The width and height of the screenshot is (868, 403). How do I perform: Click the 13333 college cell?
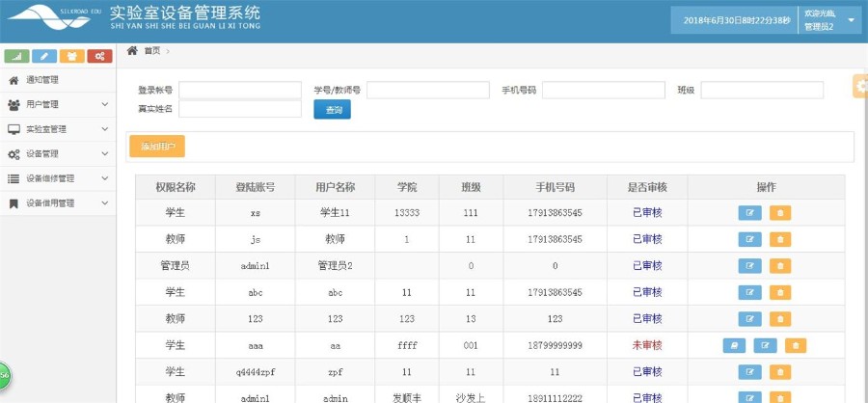(x=407, y=213)
